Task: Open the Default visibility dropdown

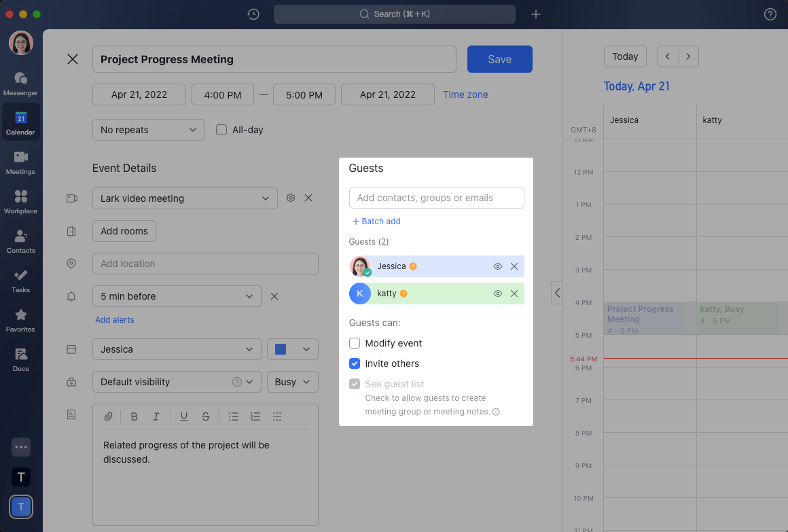Action: [177, 382]
